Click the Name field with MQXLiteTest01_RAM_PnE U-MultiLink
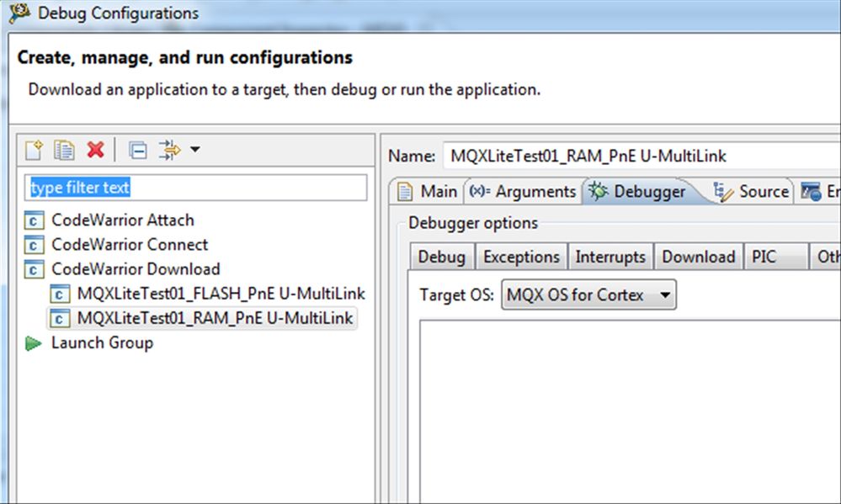The height and width of the screenshot is (504, 841). click(x=642, y=156)
